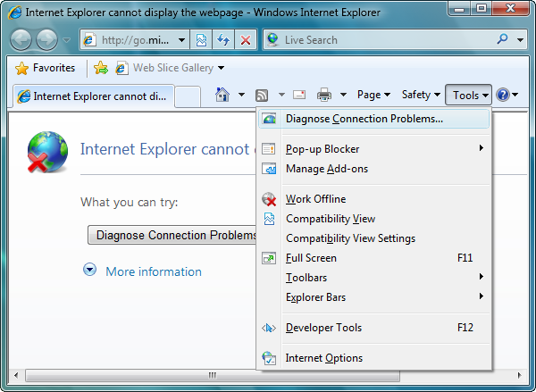Click the Add to Favorites Bar icon
This screenshot has width=536, height=392.
tap(101, 68)
